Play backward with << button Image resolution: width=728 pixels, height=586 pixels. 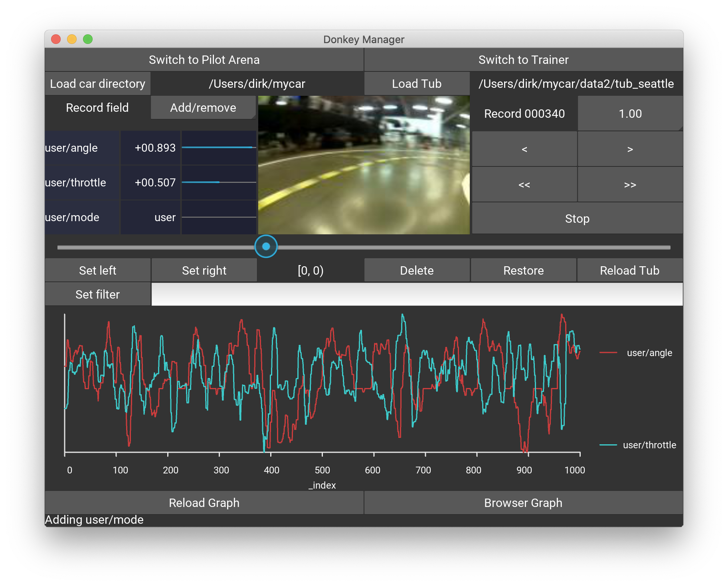[x=524, y=184]
